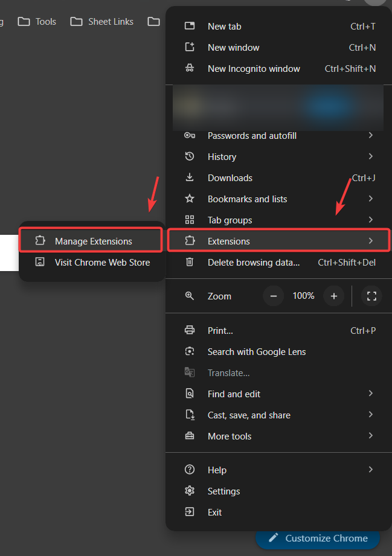The width and height of the screenshot is (392, 556).
Task: Click the Extensions puzzle icon in main menu
Action: pos(190,241)
